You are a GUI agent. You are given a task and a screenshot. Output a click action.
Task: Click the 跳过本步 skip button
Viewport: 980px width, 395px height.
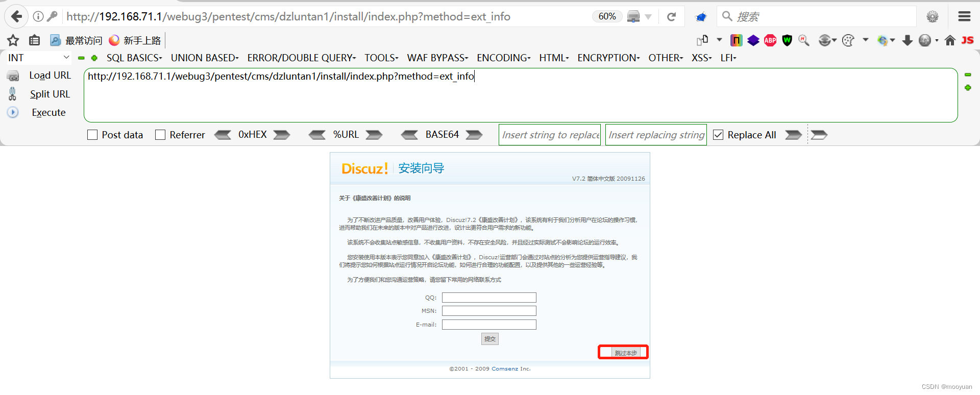[x=626, y=353]
